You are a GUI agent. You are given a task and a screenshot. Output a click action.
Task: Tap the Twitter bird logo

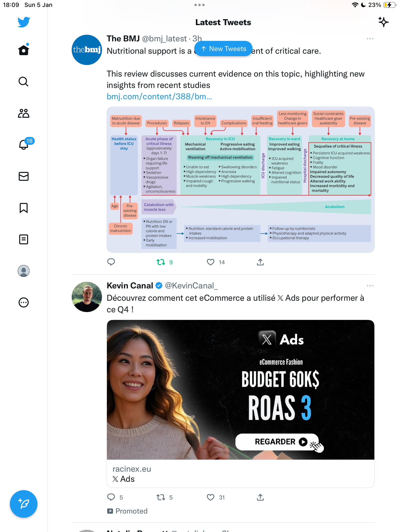[x=24, y=22]
